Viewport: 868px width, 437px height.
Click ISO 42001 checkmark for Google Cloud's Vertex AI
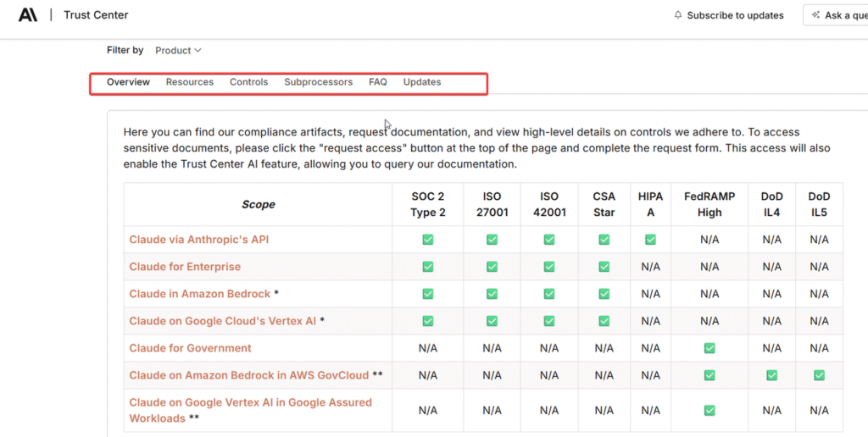pos(549,321)
